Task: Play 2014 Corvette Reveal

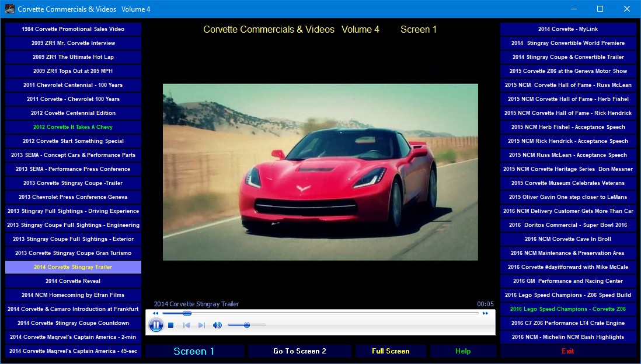Action: (73, 281)
